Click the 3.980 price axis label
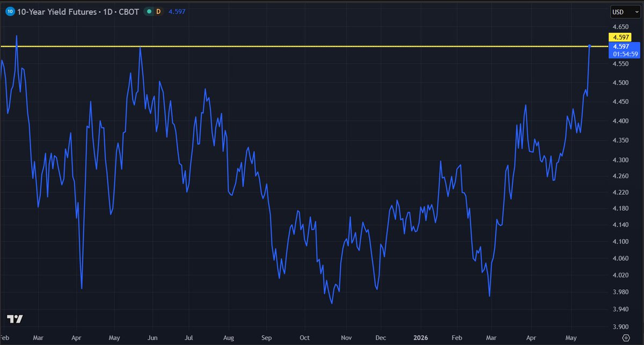The height and width of the screenshot is (345, 644). pos(620,292)
